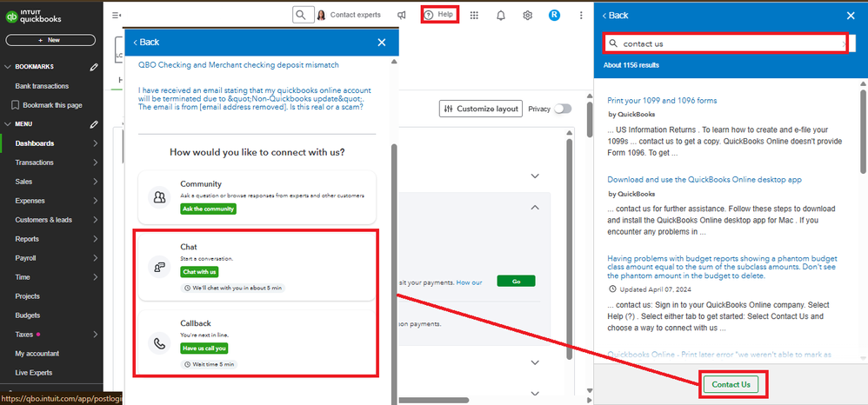Open Live Experts in the sidebar
The width and height of the screenshot is (868, 405).
tap(34, 372)
